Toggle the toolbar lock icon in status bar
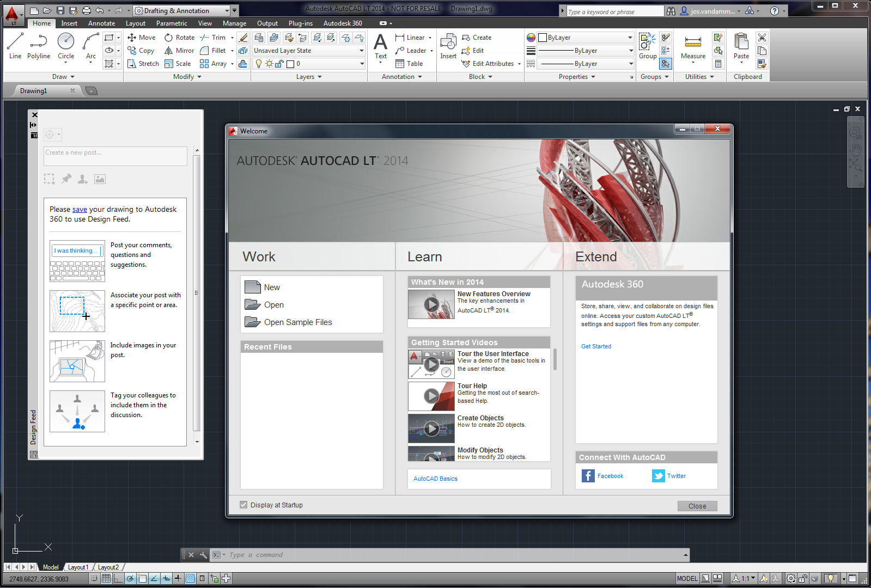The height and width of the screenshot is (588, 871). (803, 578)
